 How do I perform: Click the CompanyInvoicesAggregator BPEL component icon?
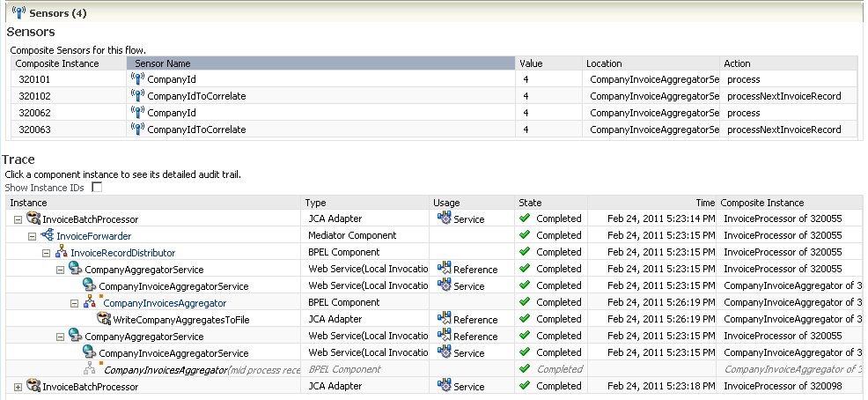coord(90,302)
